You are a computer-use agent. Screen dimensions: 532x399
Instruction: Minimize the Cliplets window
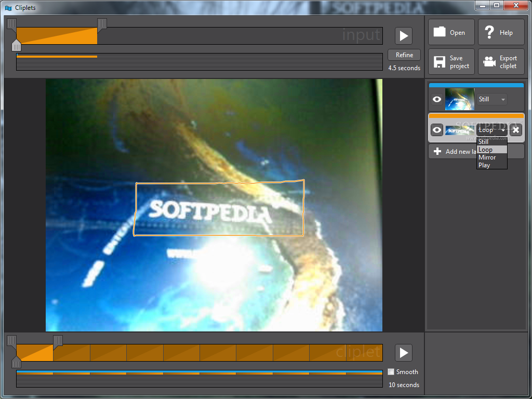point(482,5)
